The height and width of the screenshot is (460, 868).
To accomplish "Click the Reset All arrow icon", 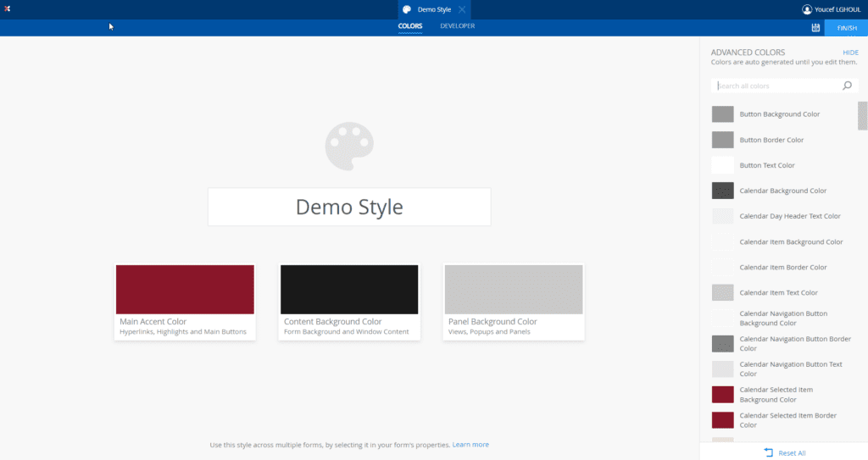I will point(768,453).
